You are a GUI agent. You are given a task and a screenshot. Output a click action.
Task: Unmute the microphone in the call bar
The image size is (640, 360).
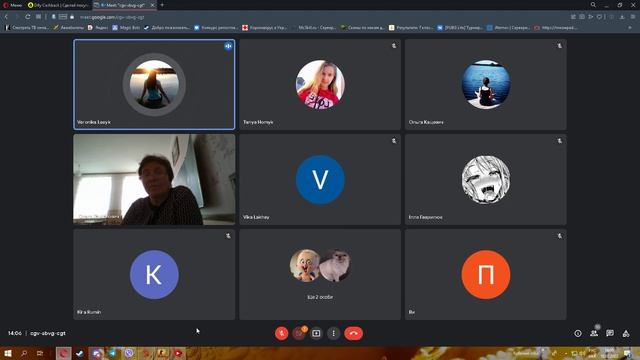pos(281,333)
